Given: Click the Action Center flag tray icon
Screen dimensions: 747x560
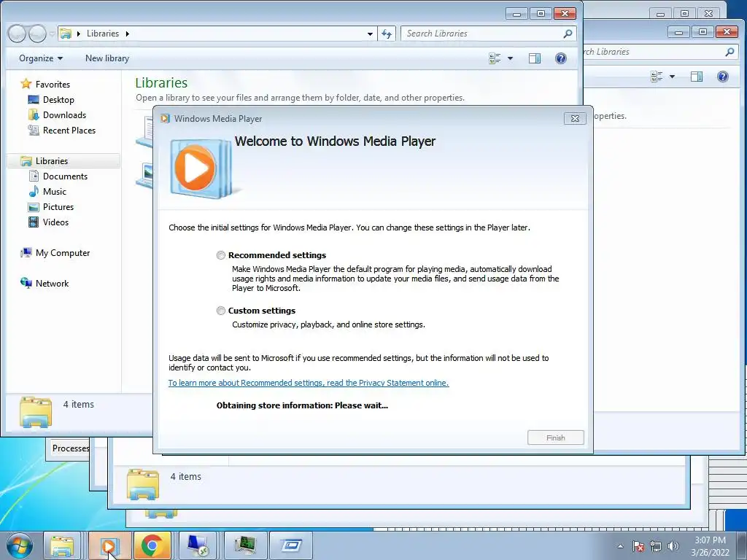Looking at the screenshot, I should coord(638,546).
